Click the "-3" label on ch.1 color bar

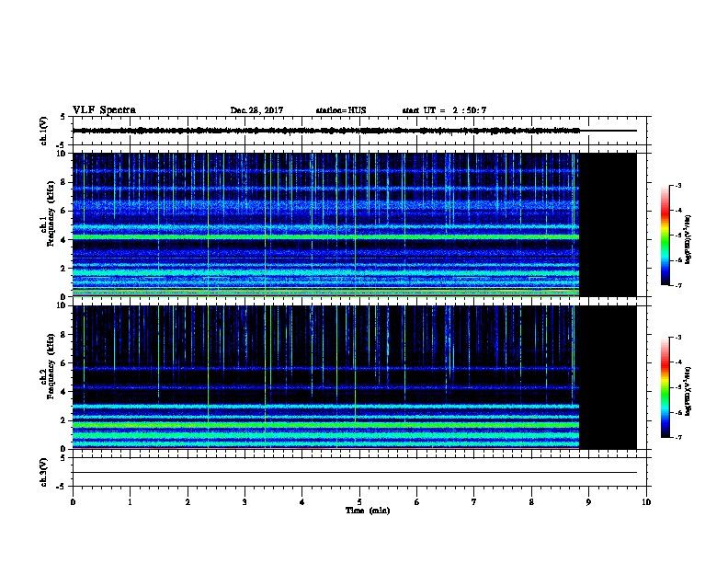click(677, 185)
